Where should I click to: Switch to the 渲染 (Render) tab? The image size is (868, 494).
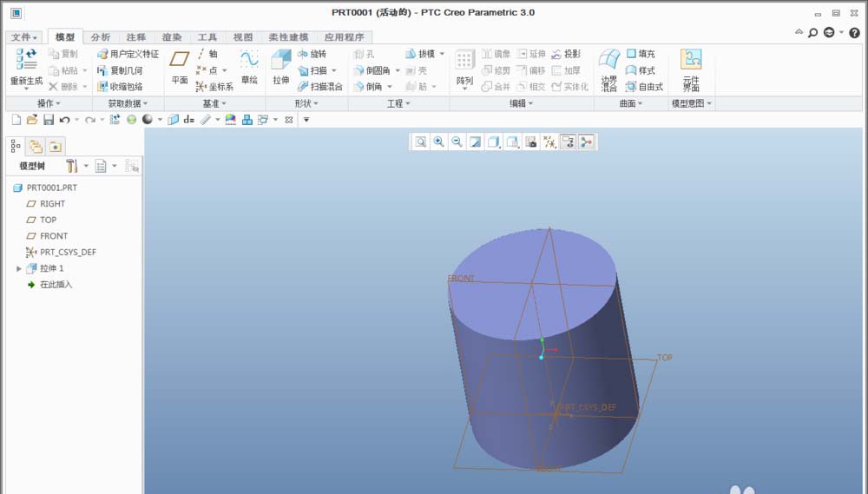point(172,37)
